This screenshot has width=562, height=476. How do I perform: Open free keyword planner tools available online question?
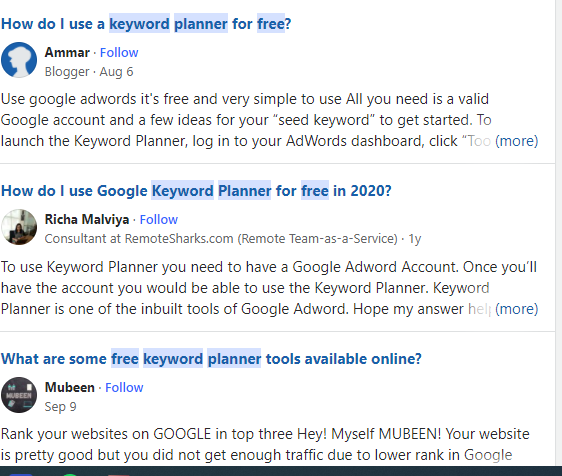coord(211,359)
